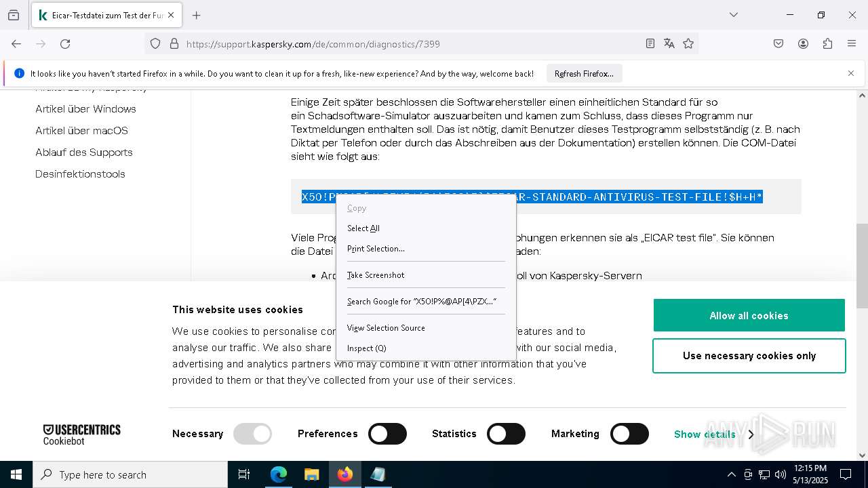Viewport: 868px width, 488px height.
Task: Open the clock showing 12:15 PM
Action: click(810, 474)
